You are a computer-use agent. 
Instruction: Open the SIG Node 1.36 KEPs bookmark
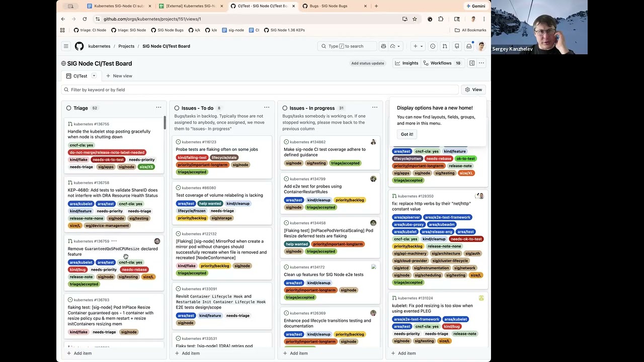pyautogui.click(x=284, y=30)
